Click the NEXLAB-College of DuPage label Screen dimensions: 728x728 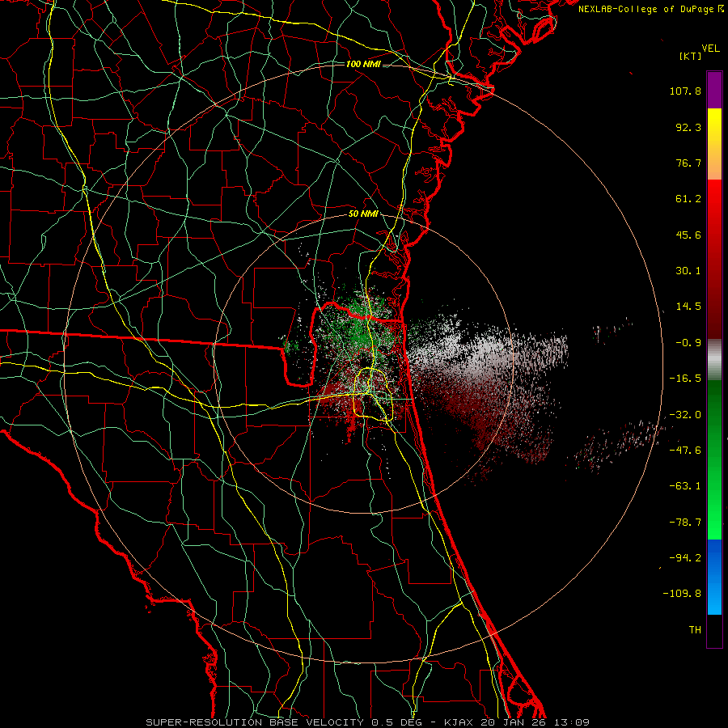651,9
